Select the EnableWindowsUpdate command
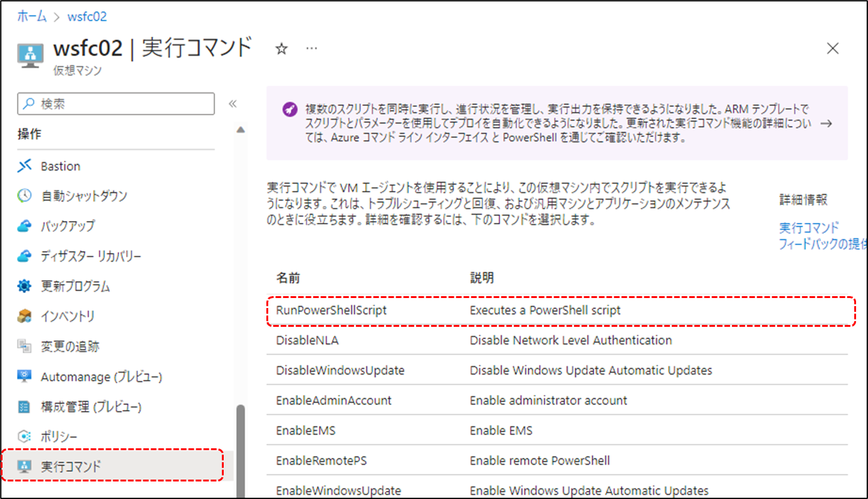The width and height of the screenshot is (868, 499). [x=338, y=490]
